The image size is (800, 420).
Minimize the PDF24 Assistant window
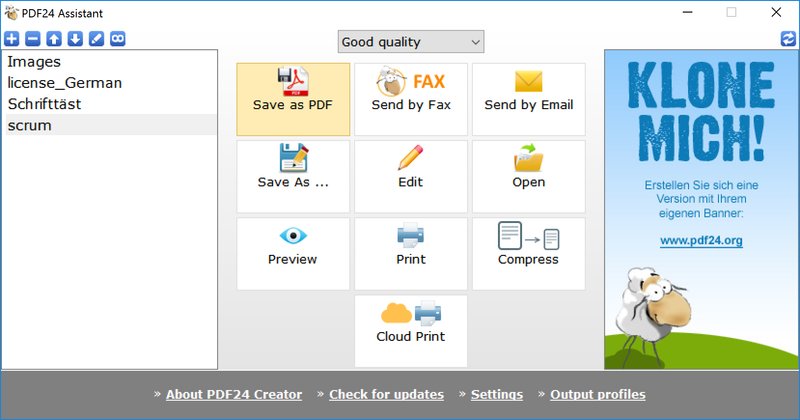pos(687,12)
